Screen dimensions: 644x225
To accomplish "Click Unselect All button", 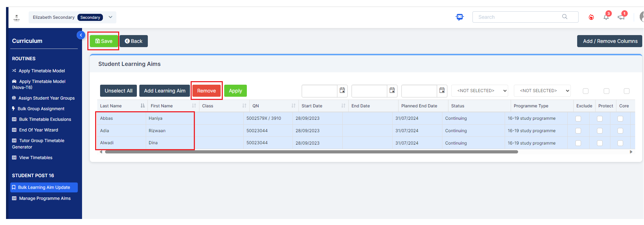I will (118, 91).
